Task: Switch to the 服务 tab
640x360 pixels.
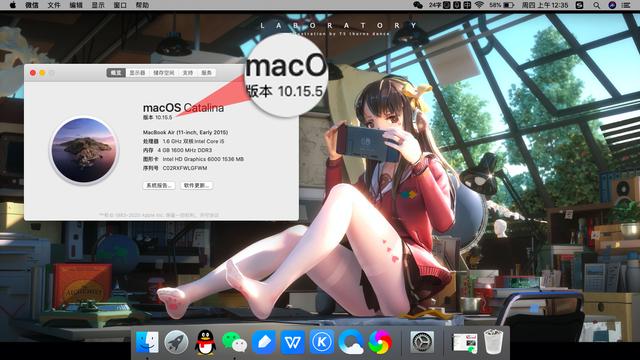Action: [x=207, y=73]
